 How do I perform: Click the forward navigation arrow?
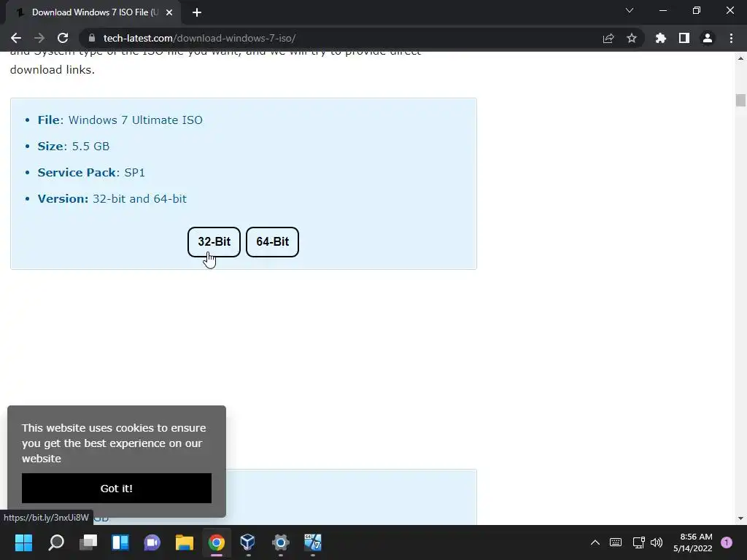(39, 38)
